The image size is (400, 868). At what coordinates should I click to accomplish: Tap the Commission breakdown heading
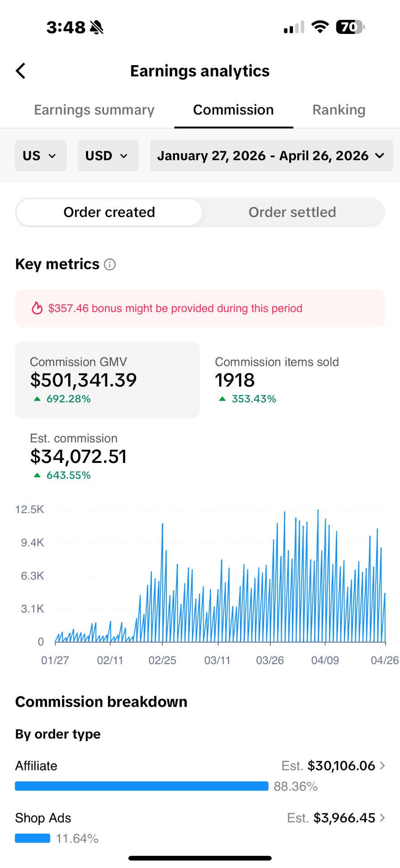point(101,702)
